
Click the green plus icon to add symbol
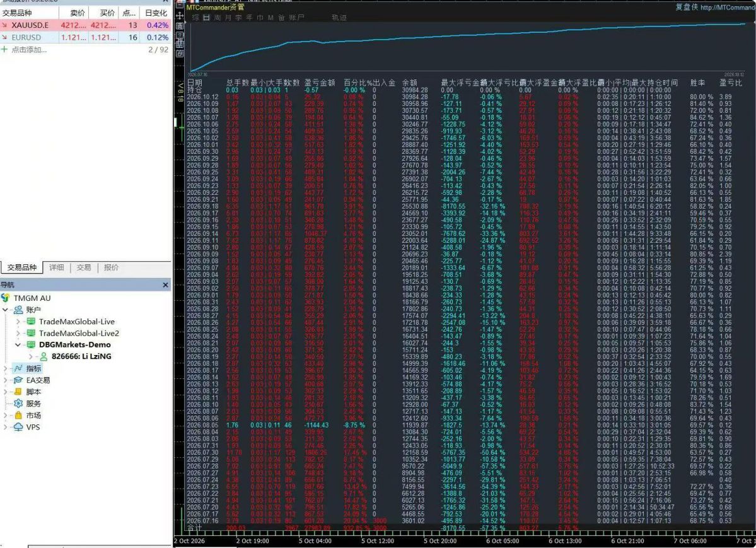(x=4, y=49)
